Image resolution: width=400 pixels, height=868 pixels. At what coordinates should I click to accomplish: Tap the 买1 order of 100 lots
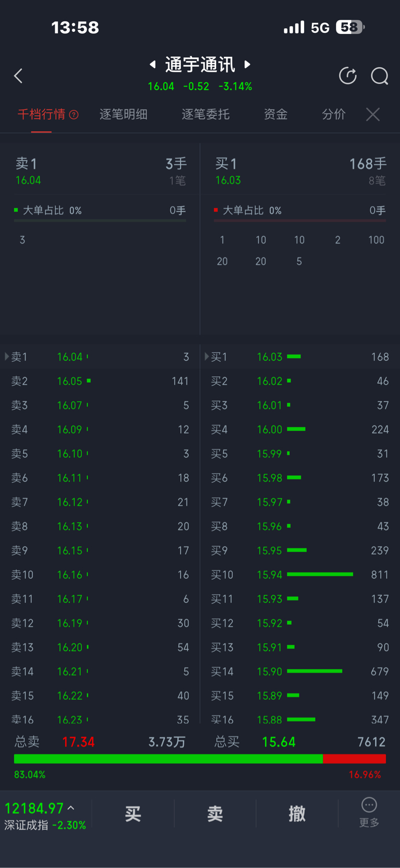tap(376, 240)
